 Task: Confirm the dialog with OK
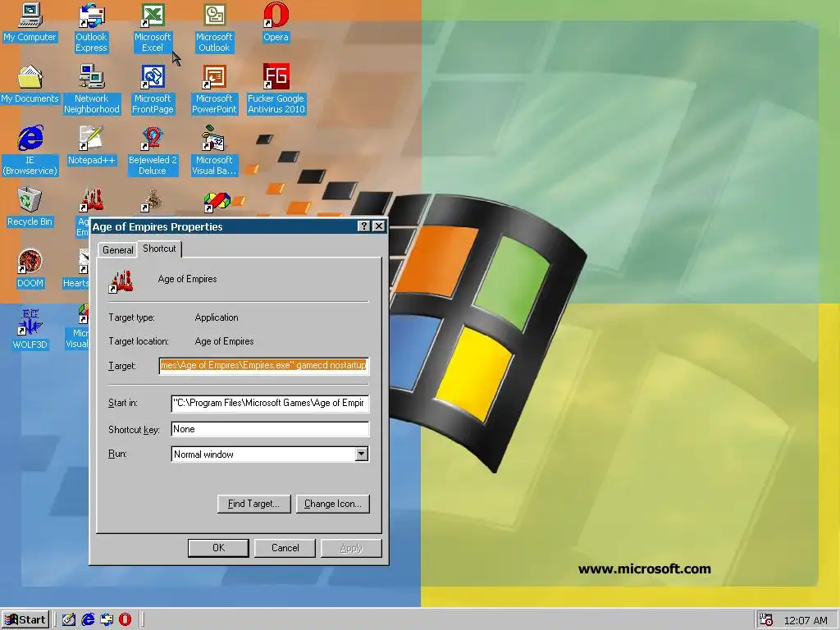tap(218, 548)
